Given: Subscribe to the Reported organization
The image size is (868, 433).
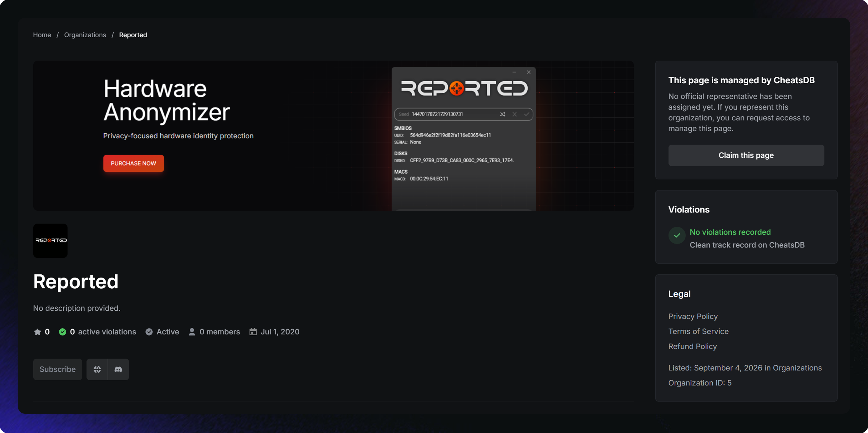Looking at the screenshot, I should pos(58,369).
